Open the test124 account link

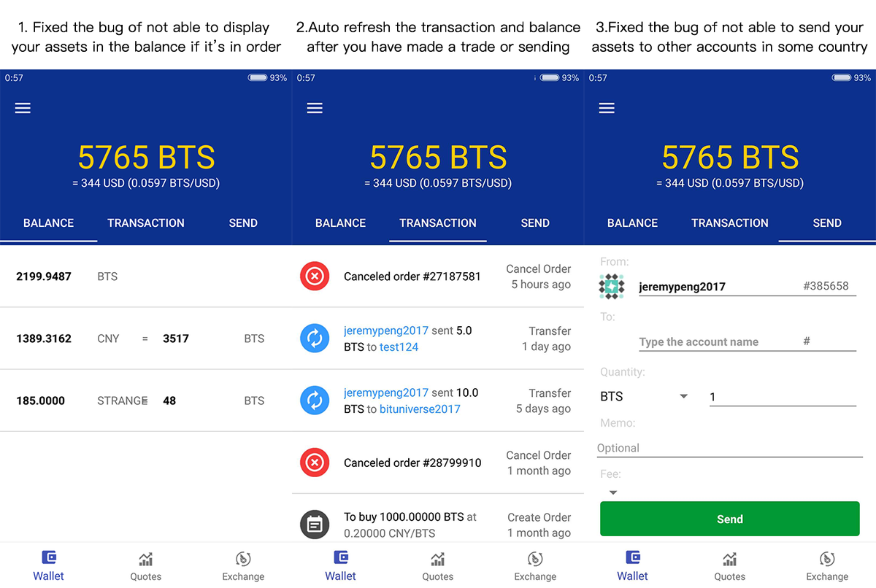(x=399, y=347)
